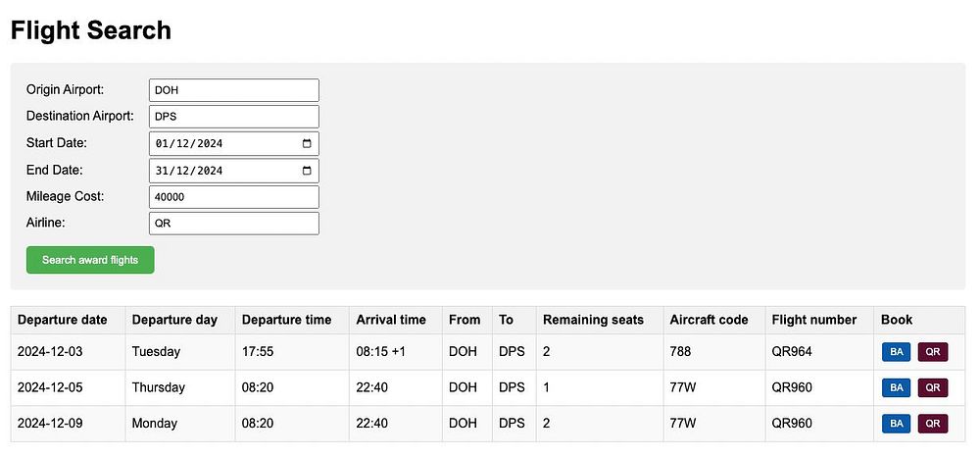Image resolution: width=980 pixels, height=457 pixels.
Task: Book Thursday's QR960 flight via QR
Action: [933, 387]
